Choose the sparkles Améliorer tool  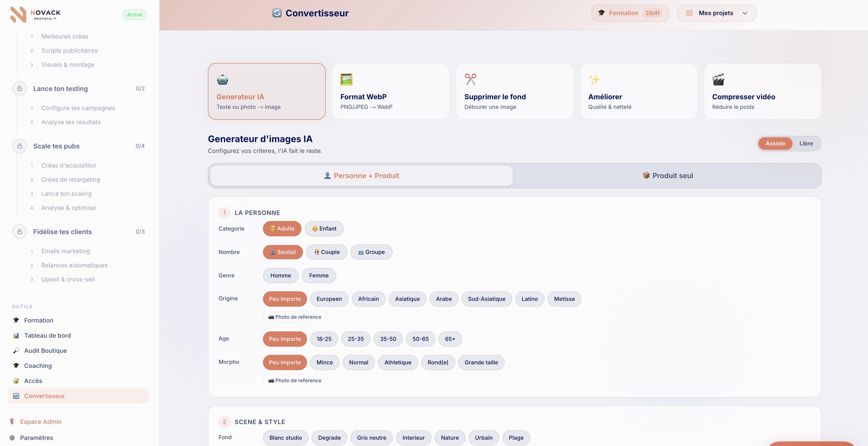click(x=594, y=79)
